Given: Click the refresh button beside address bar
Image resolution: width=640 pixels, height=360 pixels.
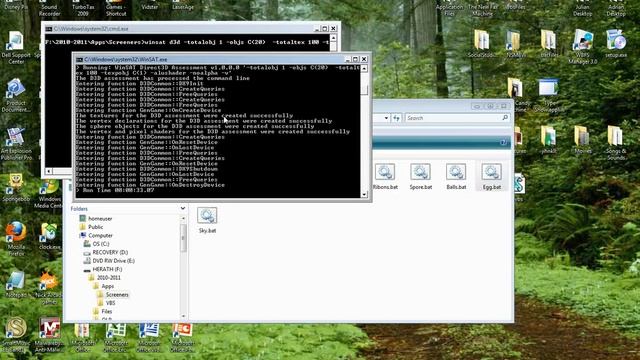Looking at the screenshot, I should click(396, 118).
